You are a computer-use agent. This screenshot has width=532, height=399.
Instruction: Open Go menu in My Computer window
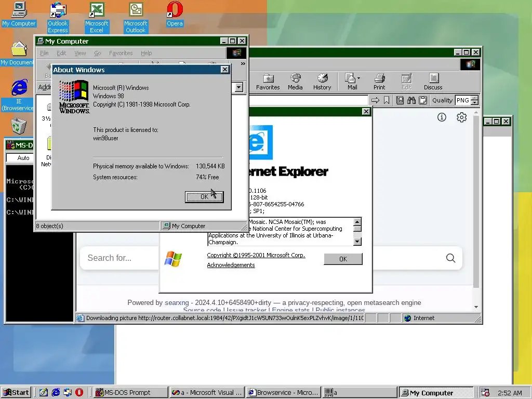click(97, 53)
